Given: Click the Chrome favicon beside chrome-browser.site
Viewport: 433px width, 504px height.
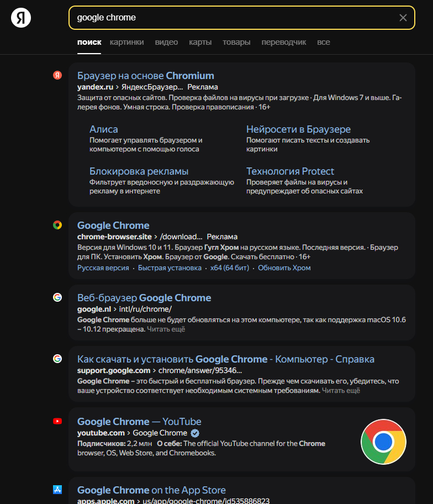Looking at the screenshot, I should point(57,225).
